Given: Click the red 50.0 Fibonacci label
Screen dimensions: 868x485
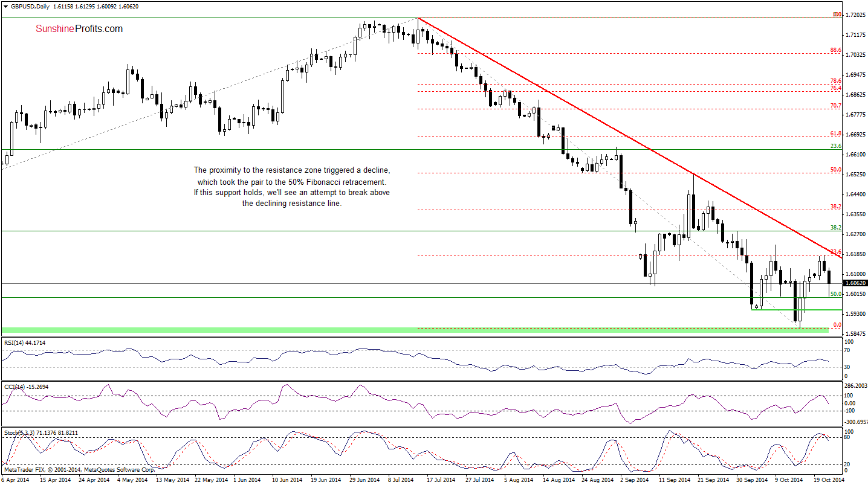Looking at the screenshot, I should pos(836,170).
